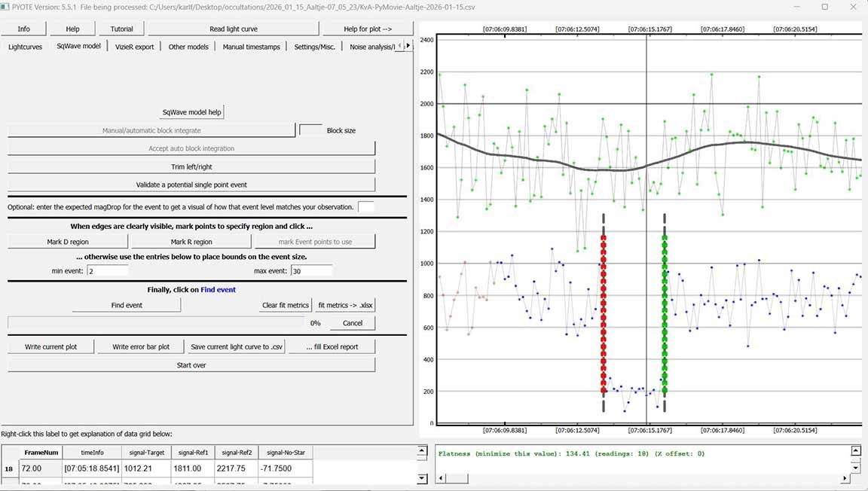The width and height of the screenshot is (868, 491).
Task: Click Mark R region button
Action: point(191,242)
